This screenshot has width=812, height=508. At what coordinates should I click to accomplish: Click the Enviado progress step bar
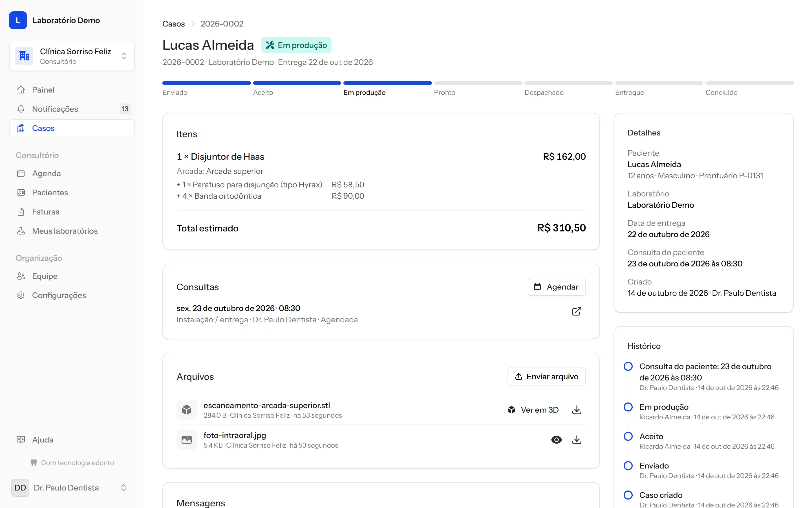pos(207,83)
